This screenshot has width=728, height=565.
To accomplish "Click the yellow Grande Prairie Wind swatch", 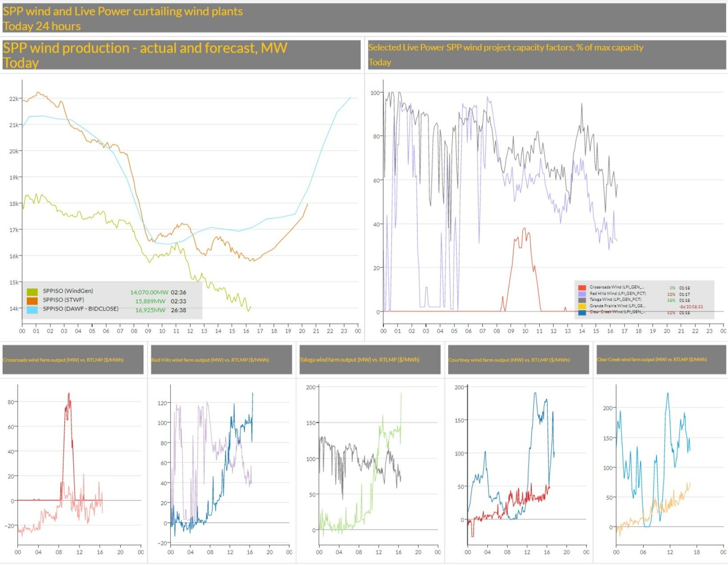I will click(582, 306).
